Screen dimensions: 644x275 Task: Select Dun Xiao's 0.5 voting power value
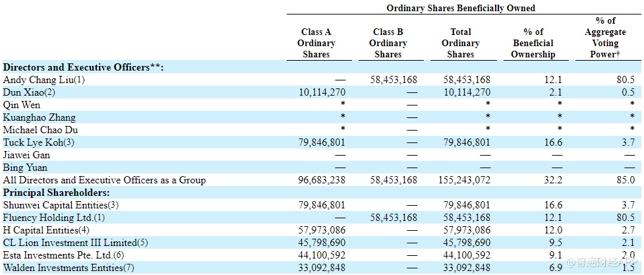[x=629, y=92]
